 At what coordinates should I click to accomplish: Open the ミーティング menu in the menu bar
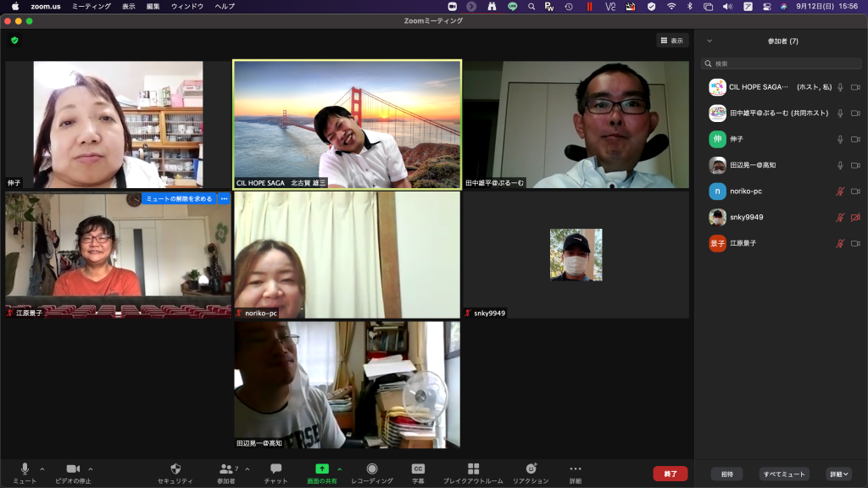point(91,6)
